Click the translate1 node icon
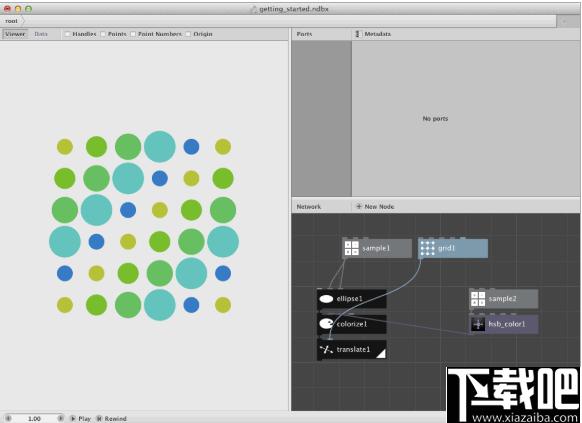582x423 pixels. coord(326,350)
